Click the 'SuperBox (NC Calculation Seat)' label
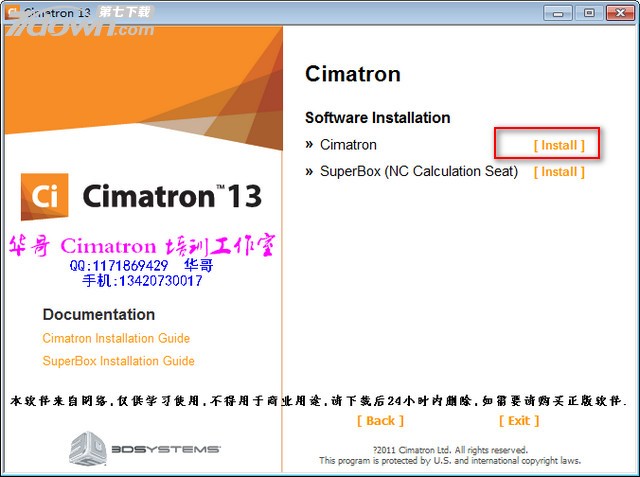Screen dimensions: 640x477 pos(419,171)
